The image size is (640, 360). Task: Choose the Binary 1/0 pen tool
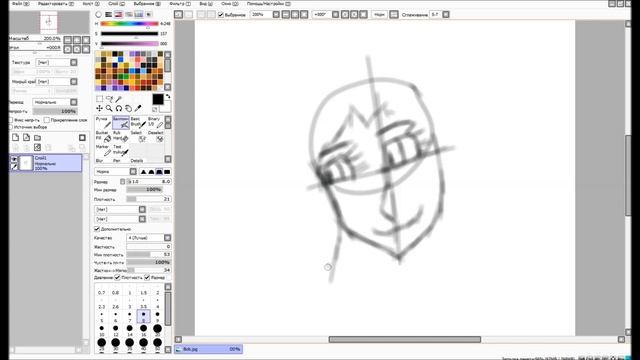155,122
